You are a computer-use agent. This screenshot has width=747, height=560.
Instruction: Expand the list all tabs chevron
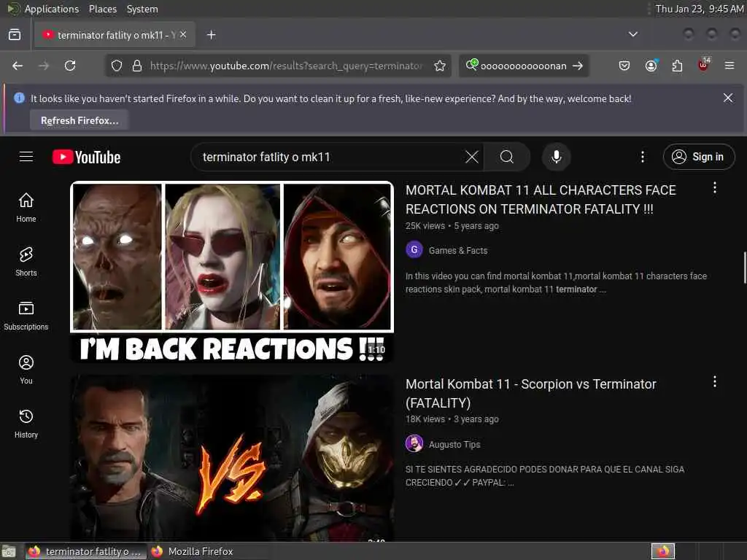click(632, 34)
